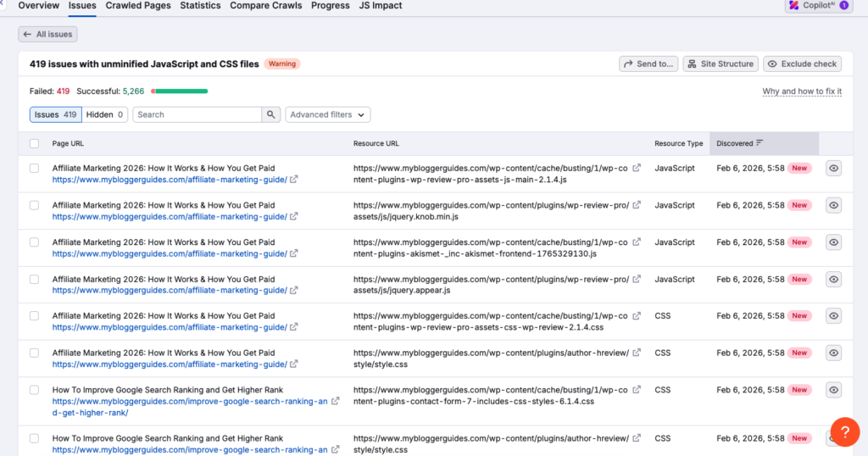This screenshot has width=868, height=456.
Task: Open external page icon in contact-form-7 row
Action: click(x=335, y=401)
